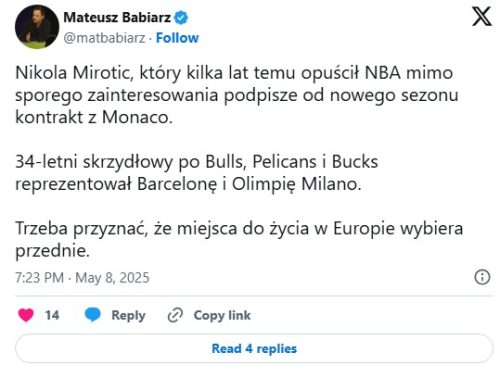Click the blue reply bubble icon
Screen dimensions: 500x365
point(92,315)
